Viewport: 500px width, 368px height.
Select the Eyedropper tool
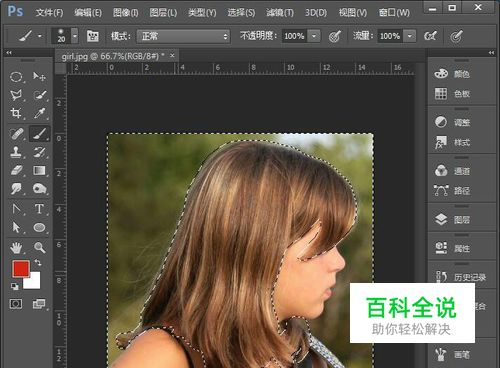(40, 113)
